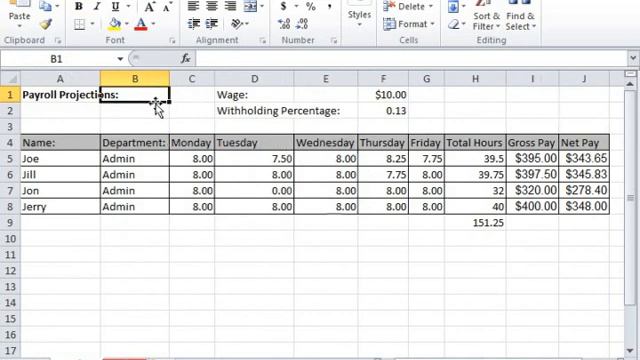Select Jill's Gross Pay $397.50 cell
Image resolution: width=640 pixels, height=360 pixels.
tap(533, 174)
